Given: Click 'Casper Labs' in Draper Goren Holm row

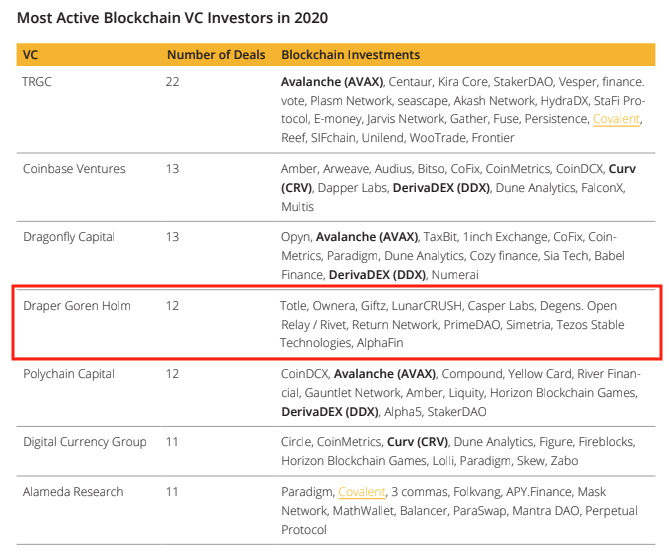Looking at the screenshot, I should [501, 306].
